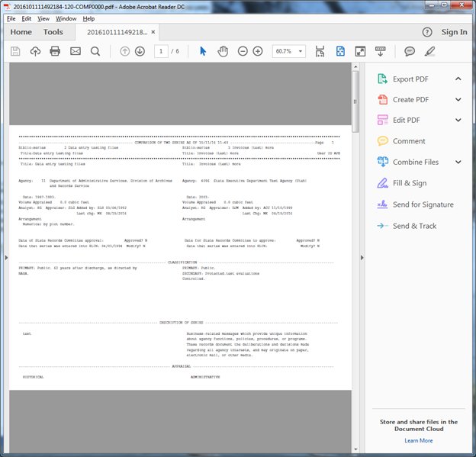Click the page number input field
476x457 pixels.
161,51
